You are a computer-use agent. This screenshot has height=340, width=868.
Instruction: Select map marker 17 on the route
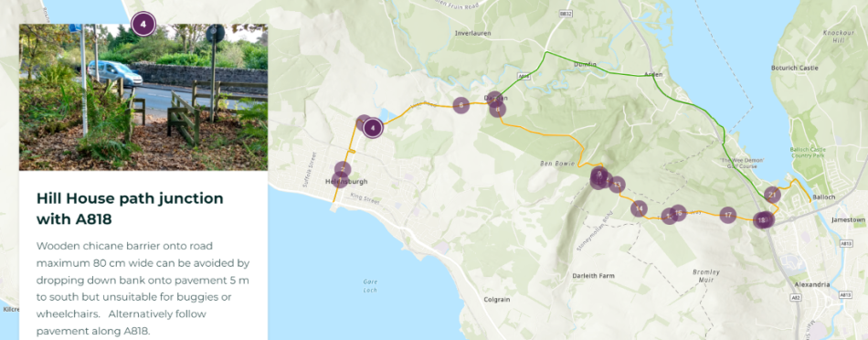point(728,216)
